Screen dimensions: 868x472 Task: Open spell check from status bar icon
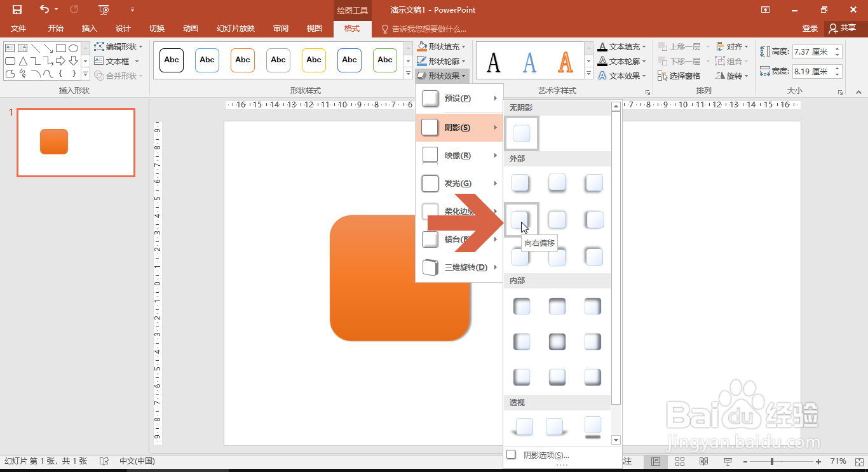(x=104, y=461)
